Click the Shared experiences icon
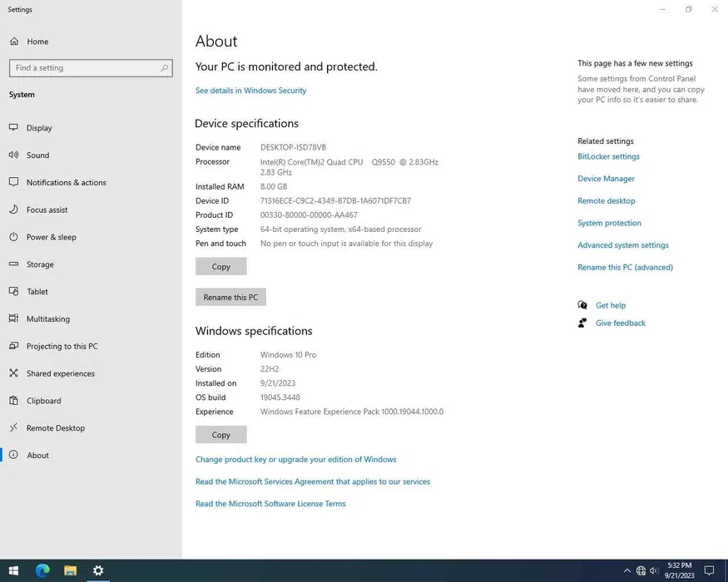 [x=14, y=373]
